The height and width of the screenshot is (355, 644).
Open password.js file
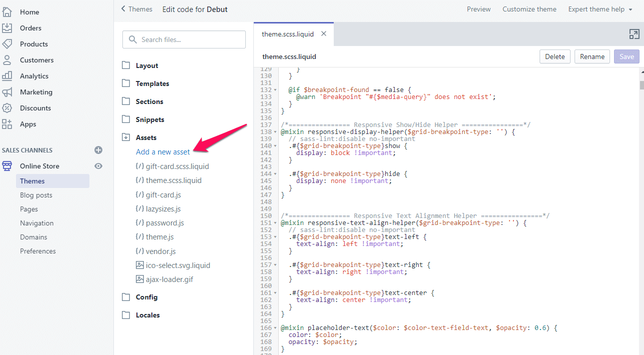(x=165, y=222)
